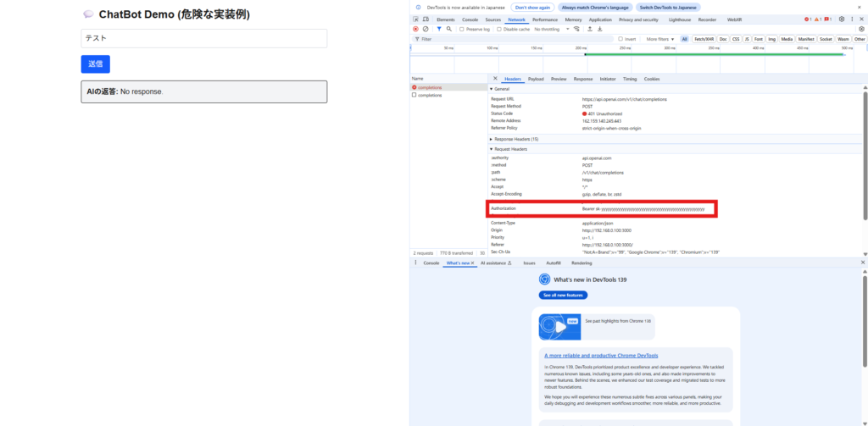Close the What's new tab
Image resolution: width=868 pixels, height=426 pixels.
point(472,263)
